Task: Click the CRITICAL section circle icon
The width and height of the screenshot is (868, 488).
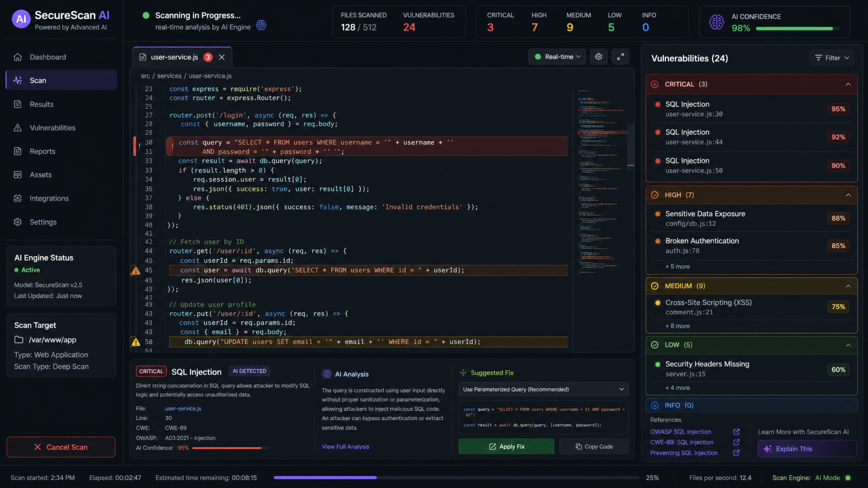Action: click(655, 84)
